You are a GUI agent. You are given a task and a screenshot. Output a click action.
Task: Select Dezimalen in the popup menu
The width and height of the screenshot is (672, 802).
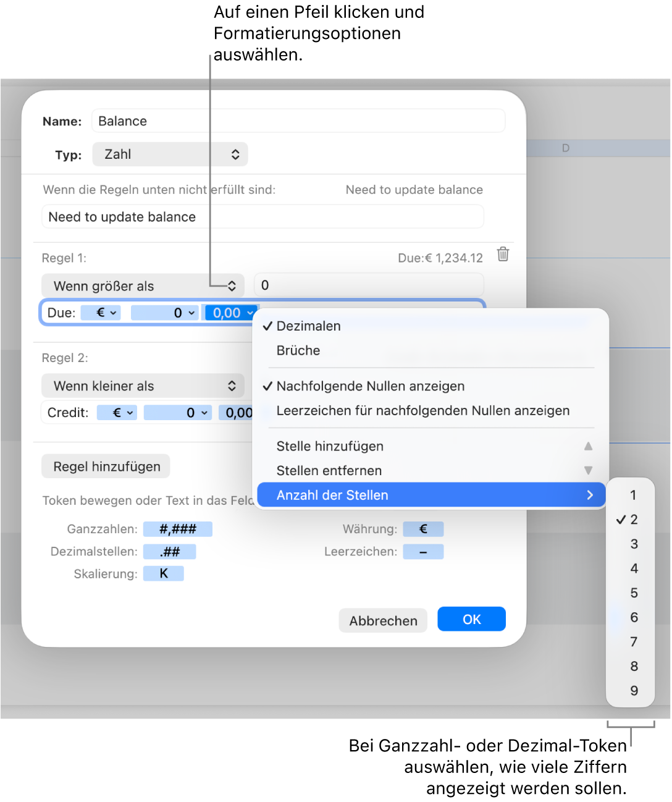(430, 326)
